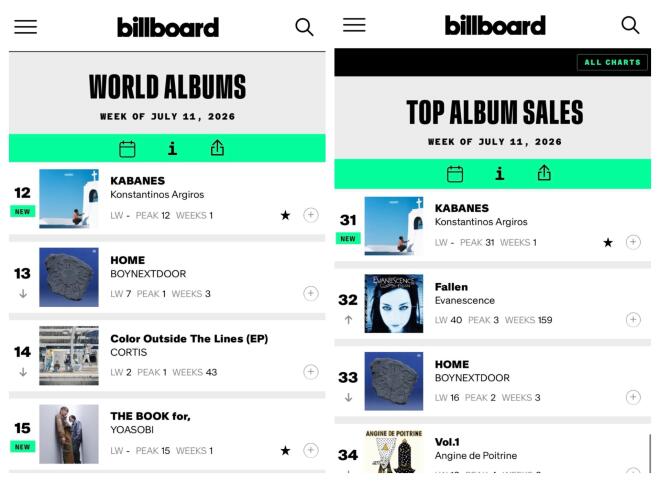Open hamburger menu on World Albums page
Screen dimensions: 660x482
coord(26,27)
